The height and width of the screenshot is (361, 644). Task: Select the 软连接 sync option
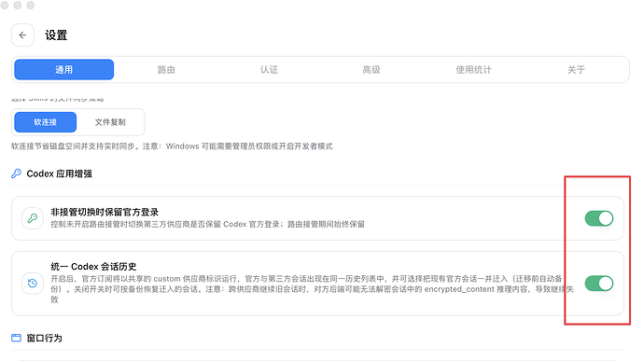(45, 122)
